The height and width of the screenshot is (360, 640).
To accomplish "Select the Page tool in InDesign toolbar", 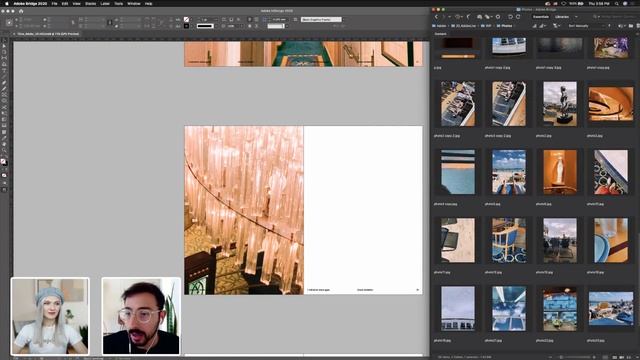I will tap(4, 52).
